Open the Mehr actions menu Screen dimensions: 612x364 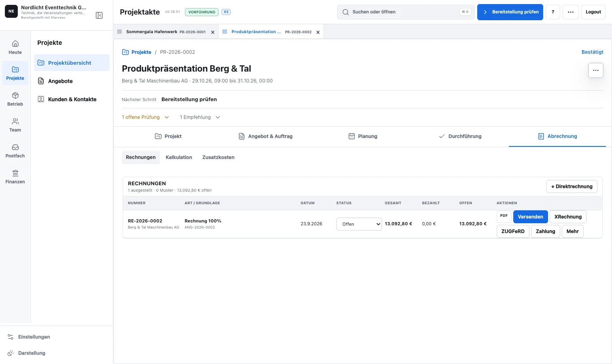573,231
